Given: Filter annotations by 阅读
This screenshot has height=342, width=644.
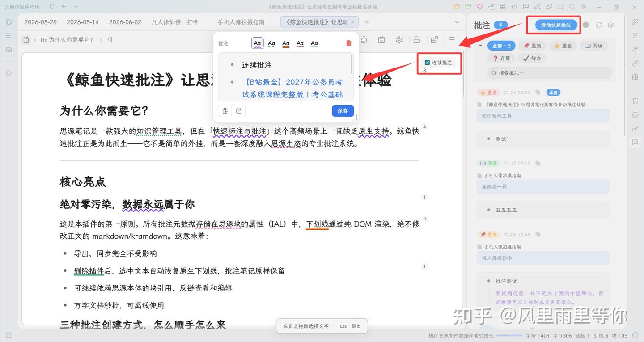Looking at the screenshot, I should pos(593,46).
